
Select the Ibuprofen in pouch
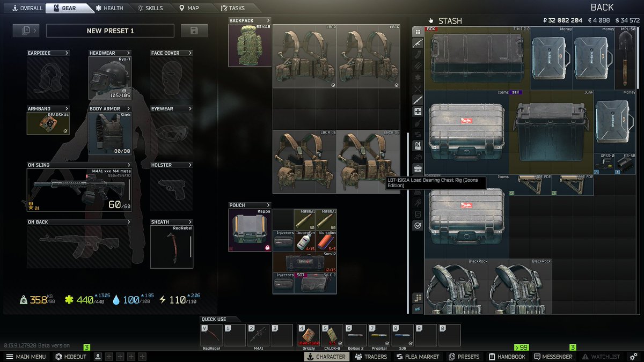(304, 241)
